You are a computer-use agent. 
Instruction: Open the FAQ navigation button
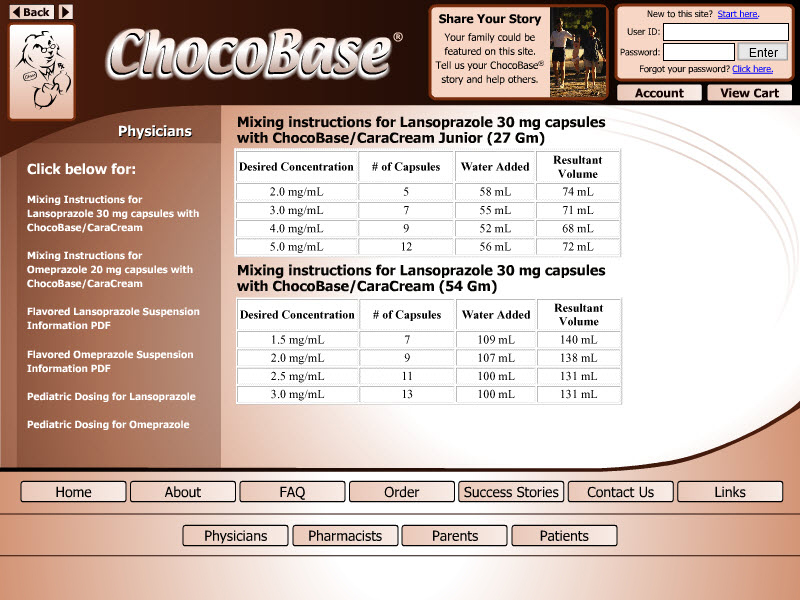tap(292, 492)
